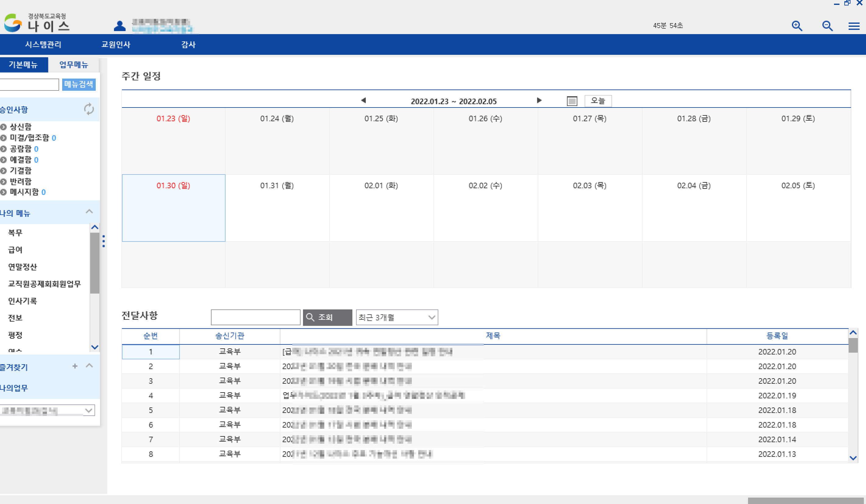Open the 최근 3개월 period dropdown
Viewport: 866px width, 504px height.
pyautogui.click(x=397, y=317)
